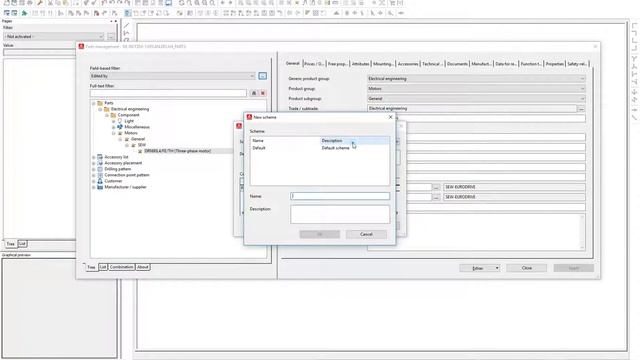Click the Description column header in Scheme list

point(354,141)
